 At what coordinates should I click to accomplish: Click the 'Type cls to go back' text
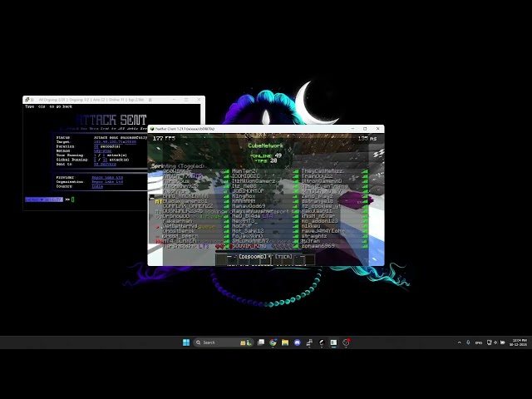point(48,106)
